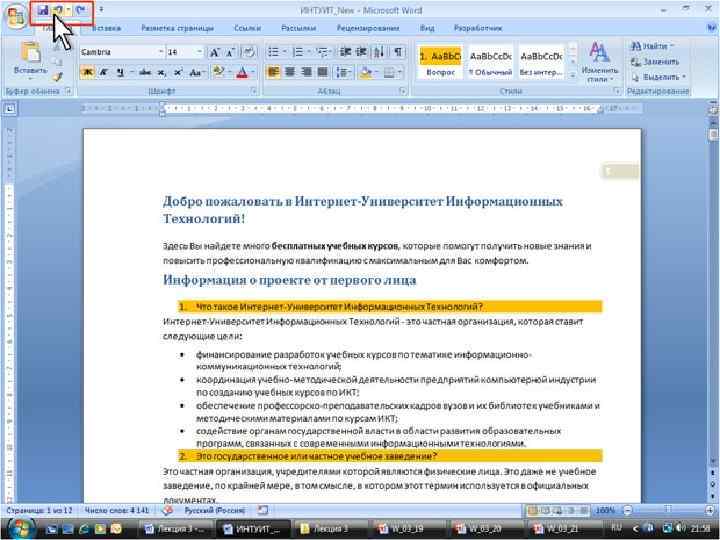Click the Bullets list icon
720x540 pixels.
coord(273,52)
